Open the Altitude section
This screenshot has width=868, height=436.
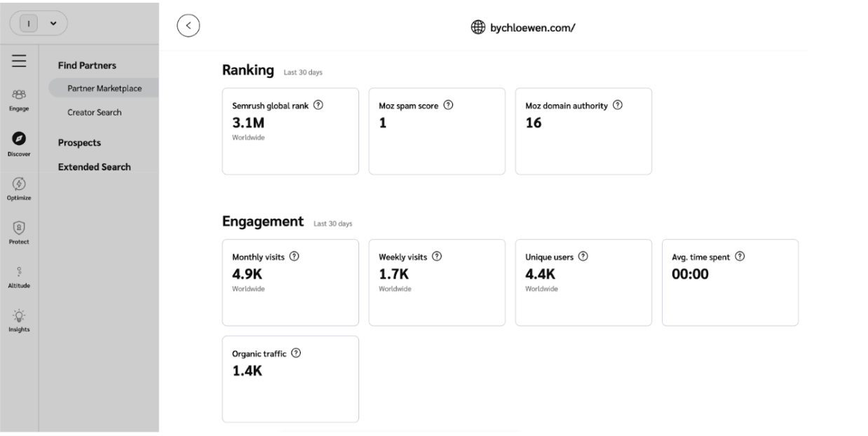pyautogui.click(x=20, y=276)
